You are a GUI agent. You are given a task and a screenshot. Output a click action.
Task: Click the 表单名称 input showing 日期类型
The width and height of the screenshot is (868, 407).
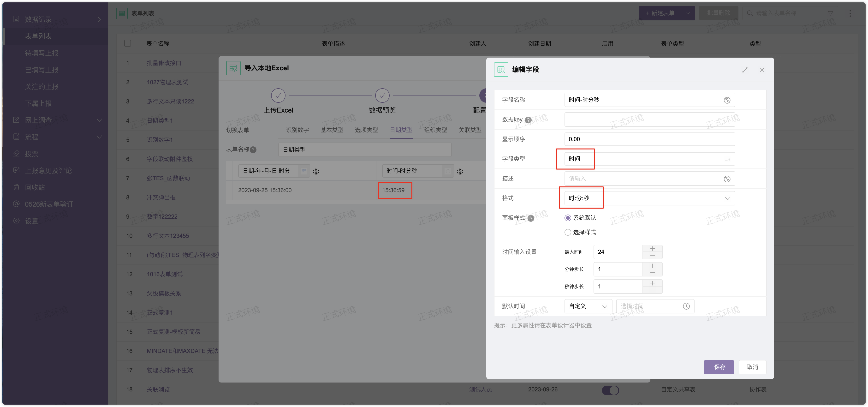(x=365, y=150)
